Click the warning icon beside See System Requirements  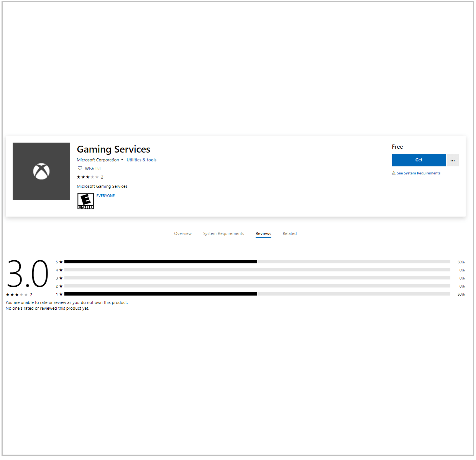coord(394,173)
